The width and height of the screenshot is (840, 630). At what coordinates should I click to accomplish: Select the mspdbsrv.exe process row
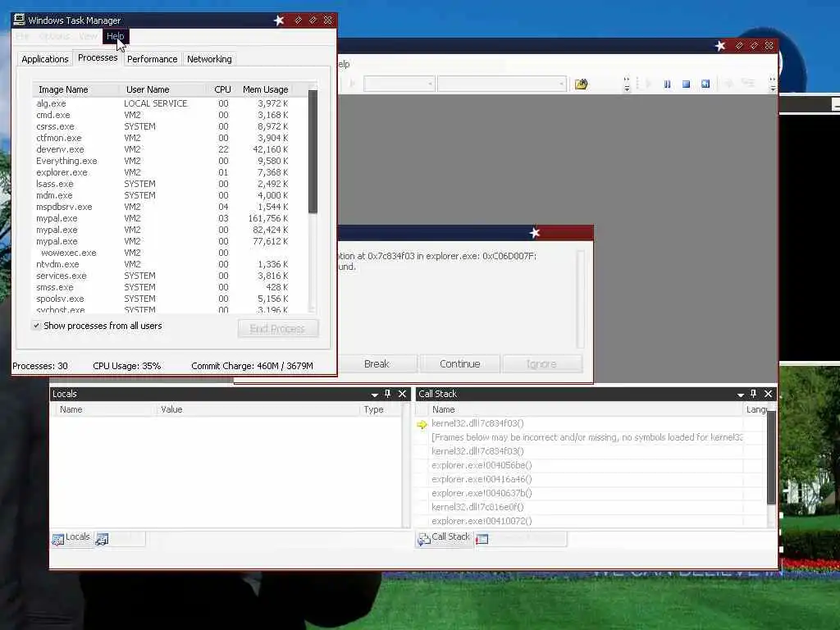click(162, 207)
